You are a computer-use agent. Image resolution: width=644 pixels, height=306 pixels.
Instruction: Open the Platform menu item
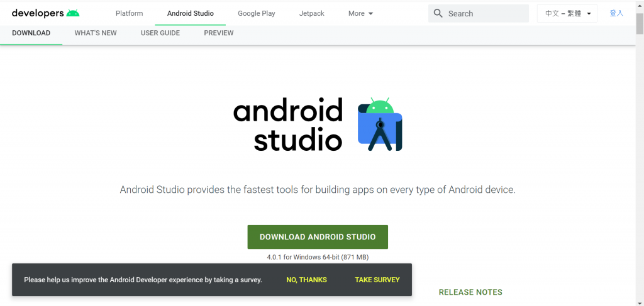[130, 13]
